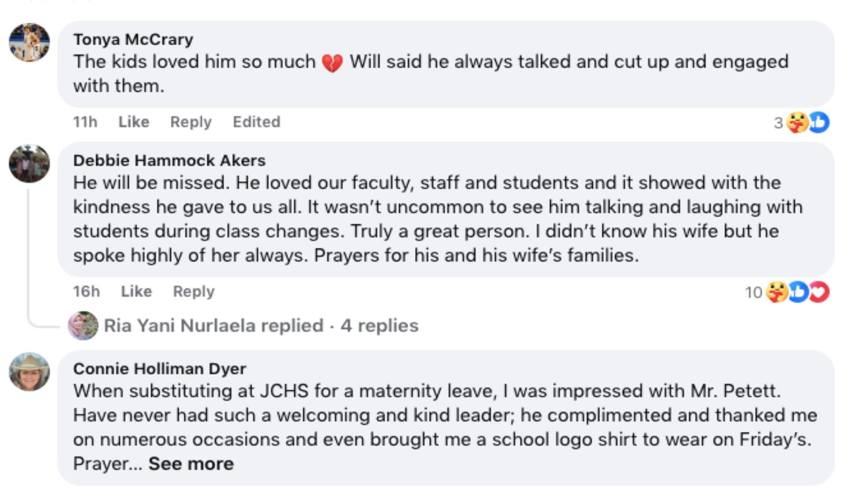This screenshot has height=488, width=868.
Task: Click the care emoji on Debbie's comment
Action: pyautogui.click(x=777, y=292)
